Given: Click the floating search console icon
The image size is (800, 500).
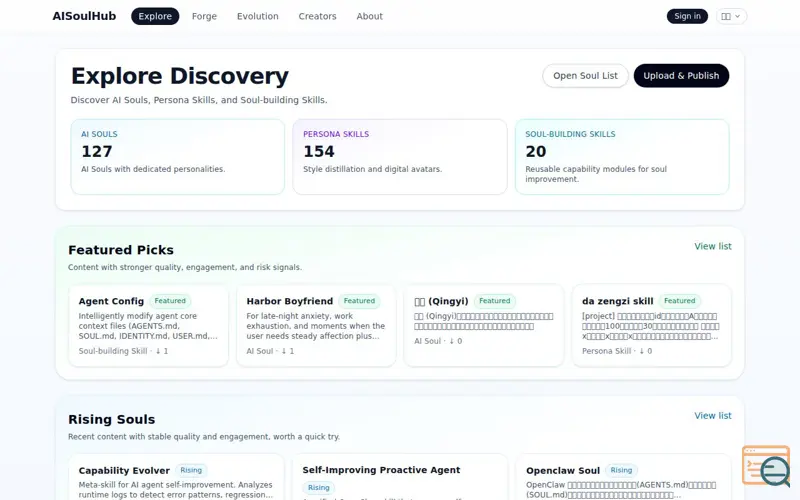Looking at the screenshot, I should coord(766,466).
